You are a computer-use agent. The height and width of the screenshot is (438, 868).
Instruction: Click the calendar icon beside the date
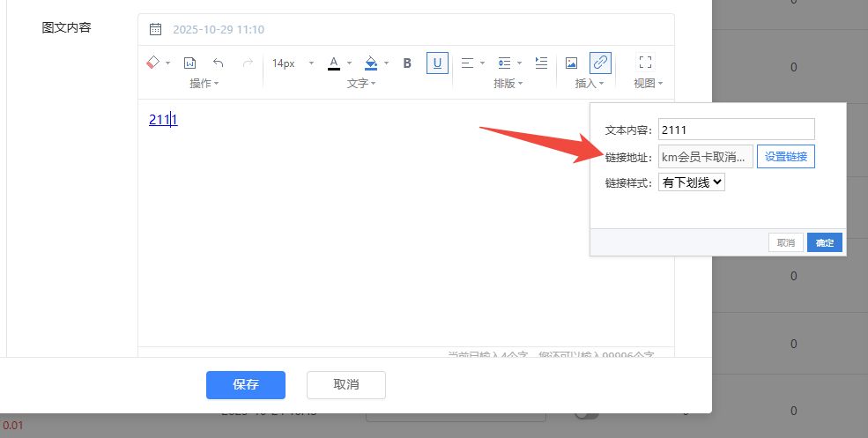(x=155, y=29)
